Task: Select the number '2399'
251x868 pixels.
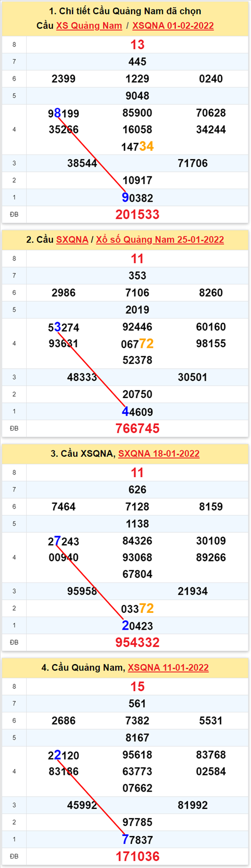Action: tap(64, 79)
